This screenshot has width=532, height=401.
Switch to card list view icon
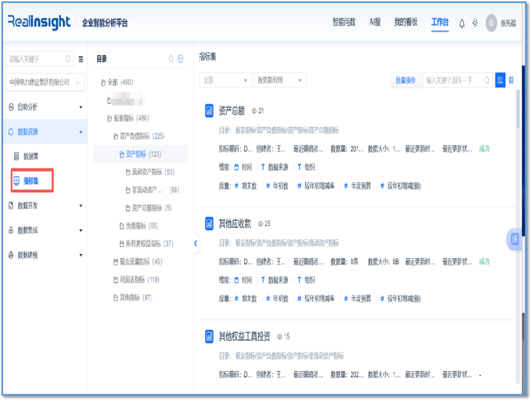(x=500, y=80)
